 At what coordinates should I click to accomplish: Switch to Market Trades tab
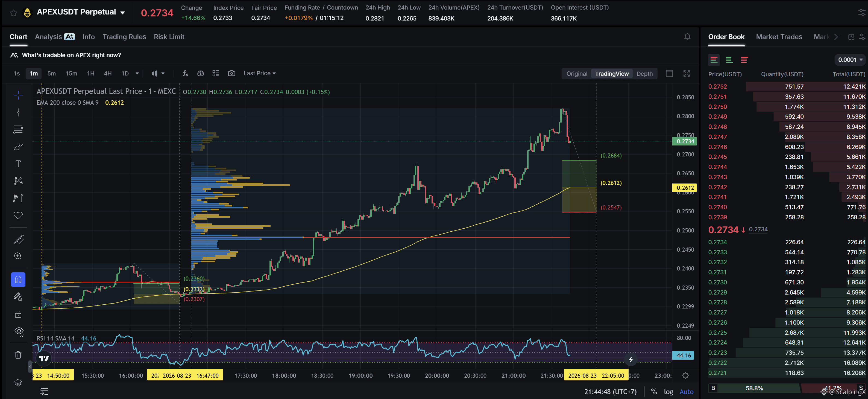point(779,37)
